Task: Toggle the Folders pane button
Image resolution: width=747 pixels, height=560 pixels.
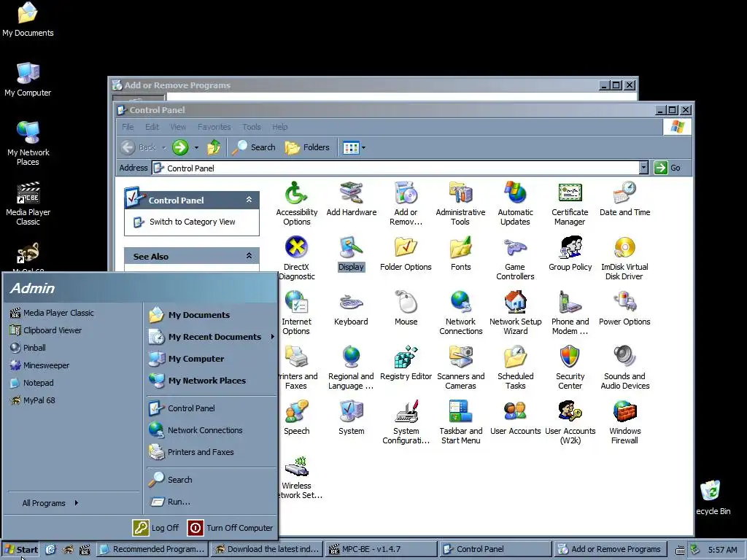Action: pyautogui.click(x=307, y=147)
